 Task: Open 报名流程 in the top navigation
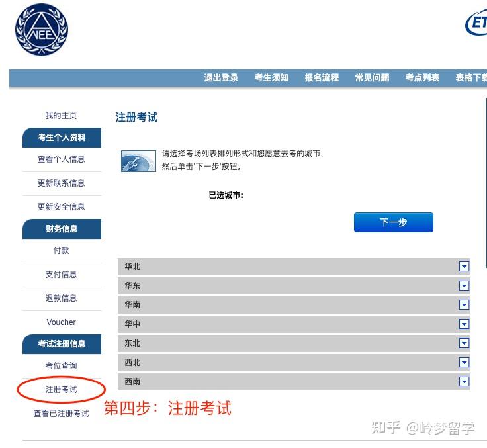(322, 77)
